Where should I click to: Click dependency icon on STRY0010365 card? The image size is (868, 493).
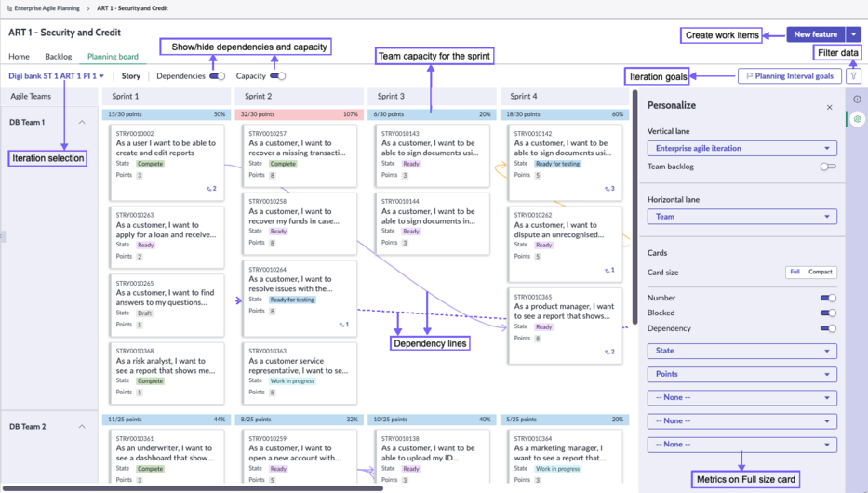point(609,352)
